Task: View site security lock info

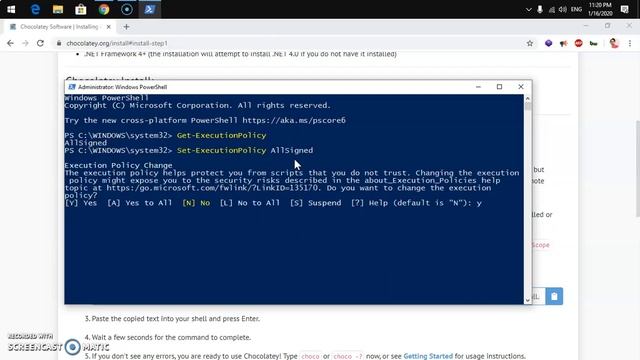Action: click(59, 43)
